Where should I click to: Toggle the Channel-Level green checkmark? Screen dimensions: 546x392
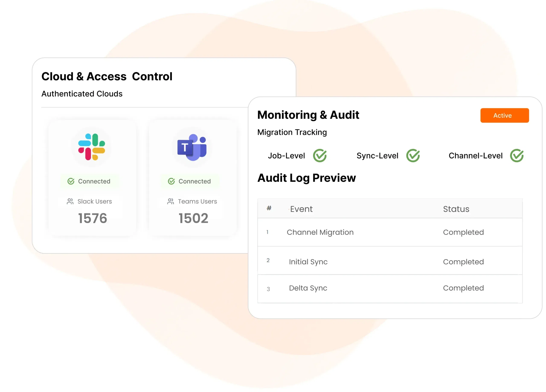point(517,156)
